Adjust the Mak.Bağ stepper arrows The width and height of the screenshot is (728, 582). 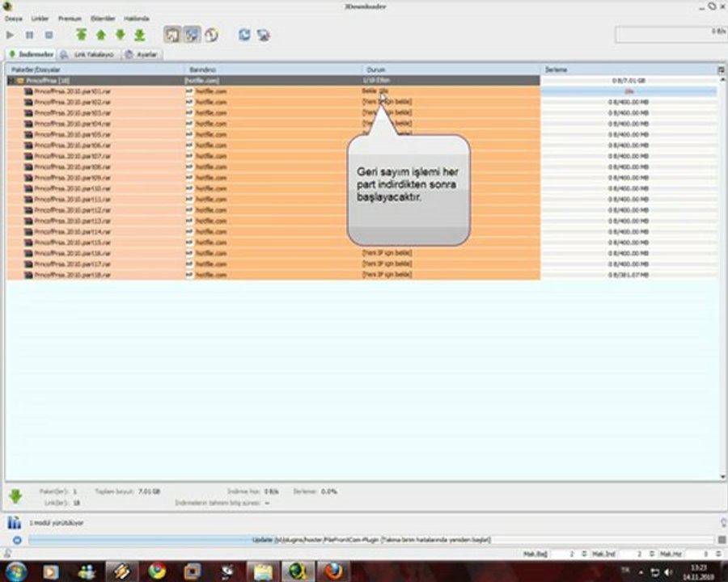point(584,555)
